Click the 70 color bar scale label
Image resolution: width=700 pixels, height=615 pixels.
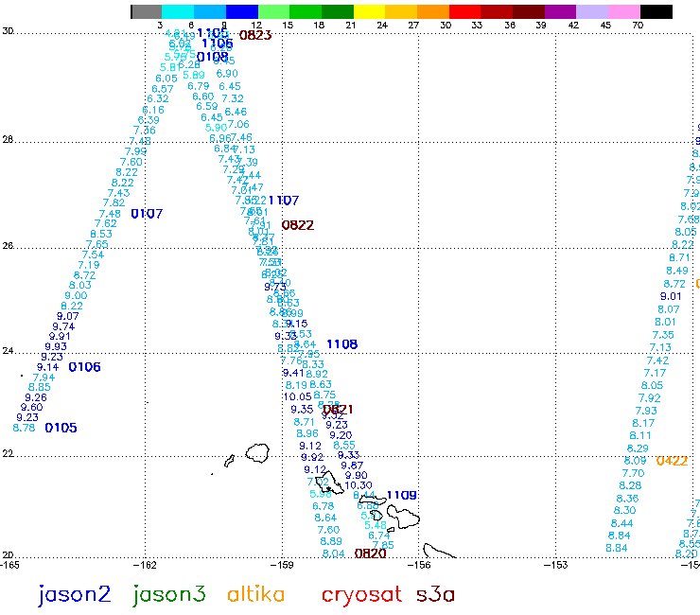click(x=638, y=26)
